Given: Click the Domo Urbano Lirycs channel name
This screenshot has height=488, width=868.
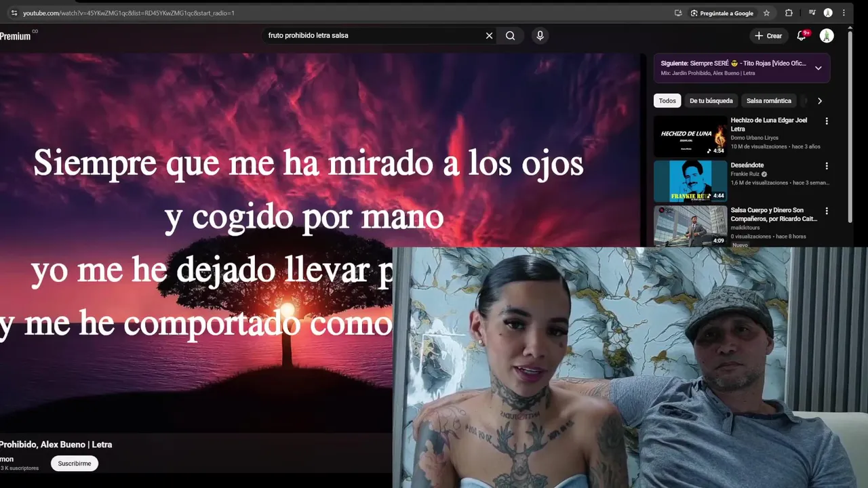Looking at the screenshot, I should [755, 138].
